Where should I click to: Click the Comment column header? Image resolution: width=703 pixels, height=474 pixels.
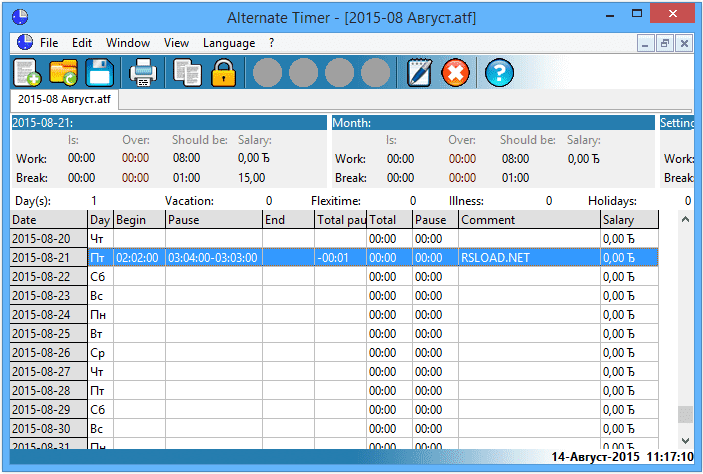528,219
